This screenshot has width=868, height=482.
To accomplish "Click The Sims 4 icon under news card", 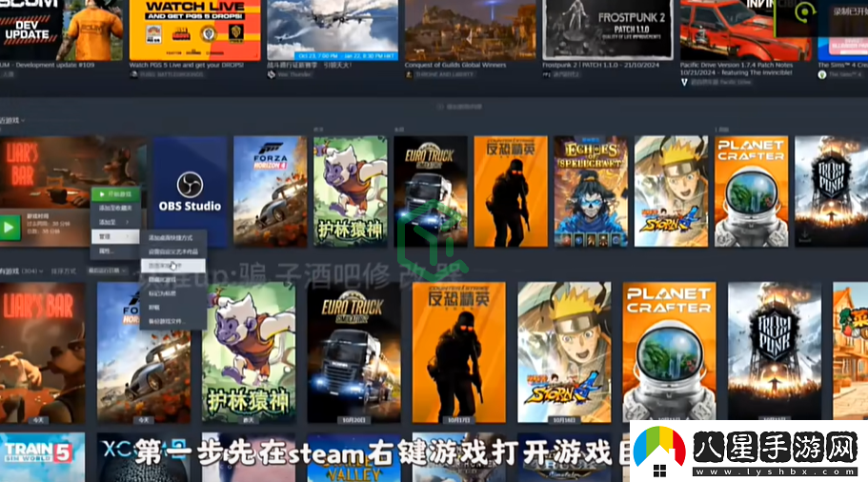I will [x=822, y=74].
